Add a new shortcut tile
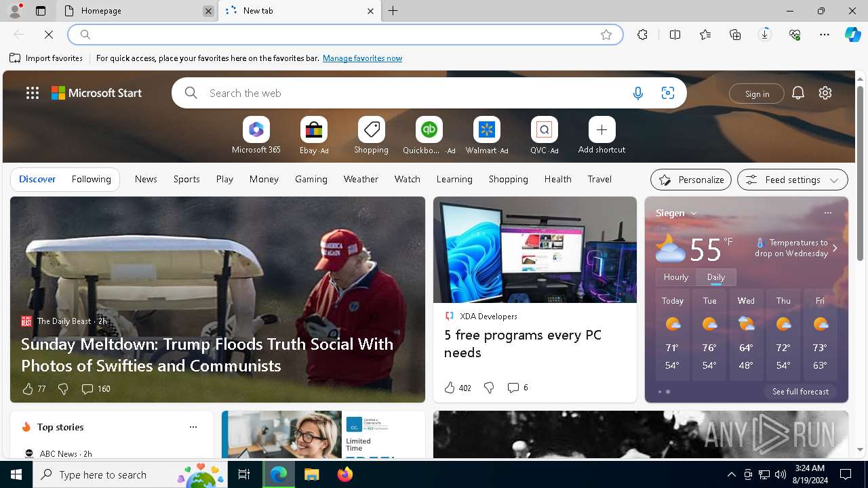This screenshot has width=868, height=488. [x=601, y=136]
